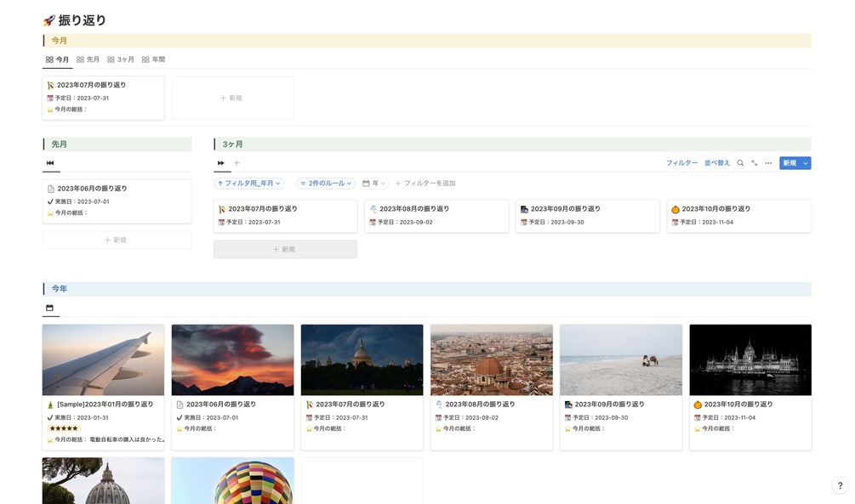
Task: Open 2023年07月の振り返り card in 3ヶ月 section
Action: click(x=285, y=216)
